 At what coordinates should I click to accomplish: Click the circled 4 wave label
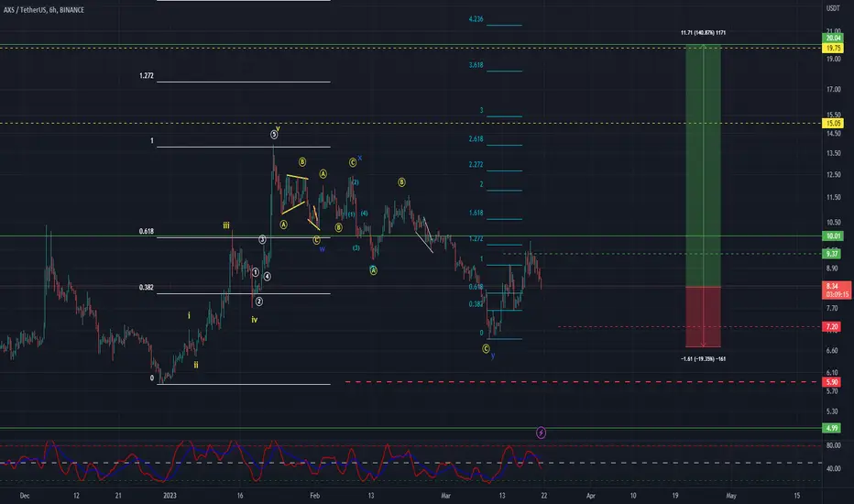pos(267,276)
